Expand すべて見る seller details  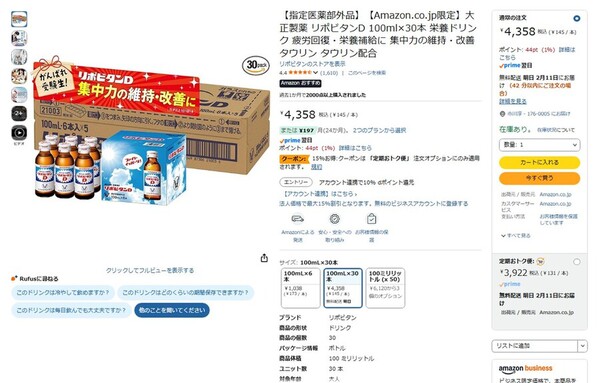click(x=515, y=236)
